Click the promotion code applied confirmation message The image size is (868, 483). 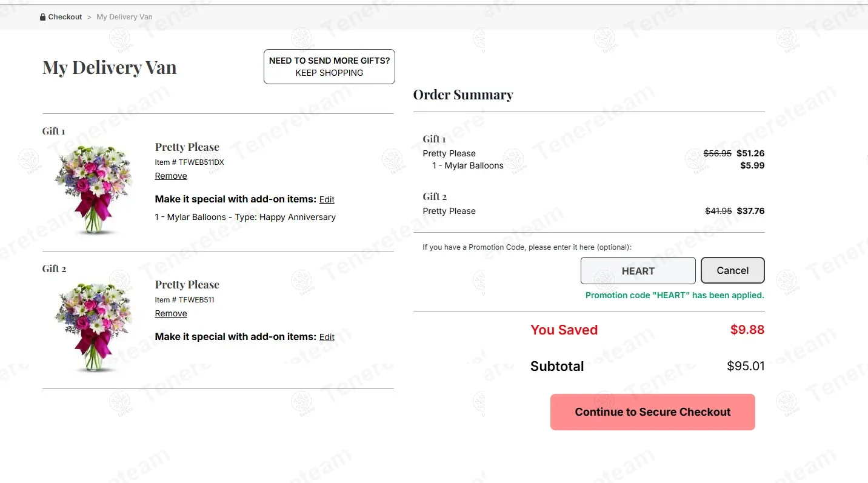pos(675,296)
